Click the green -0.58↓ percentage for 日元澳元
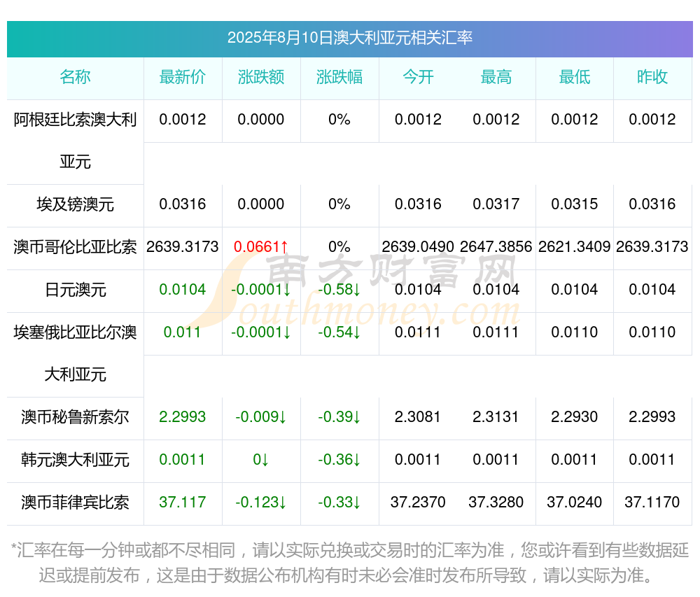 [339, 290]
